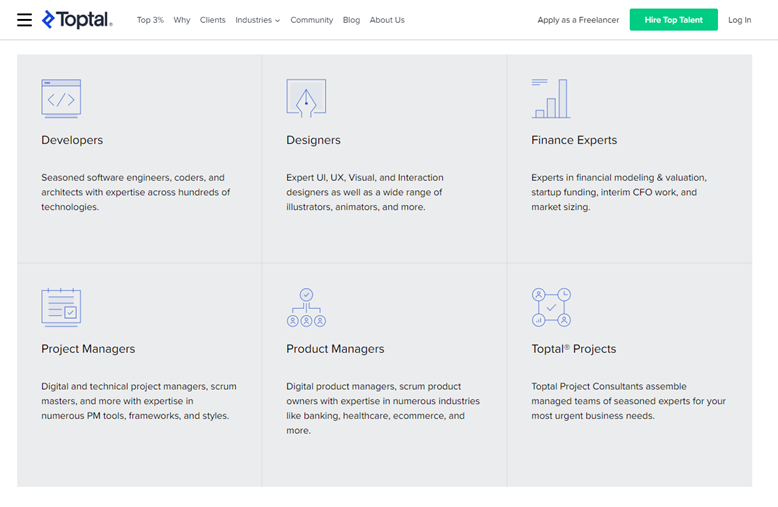778x507 pixels.
Task: Go to the Clients page
Action: 212,20
